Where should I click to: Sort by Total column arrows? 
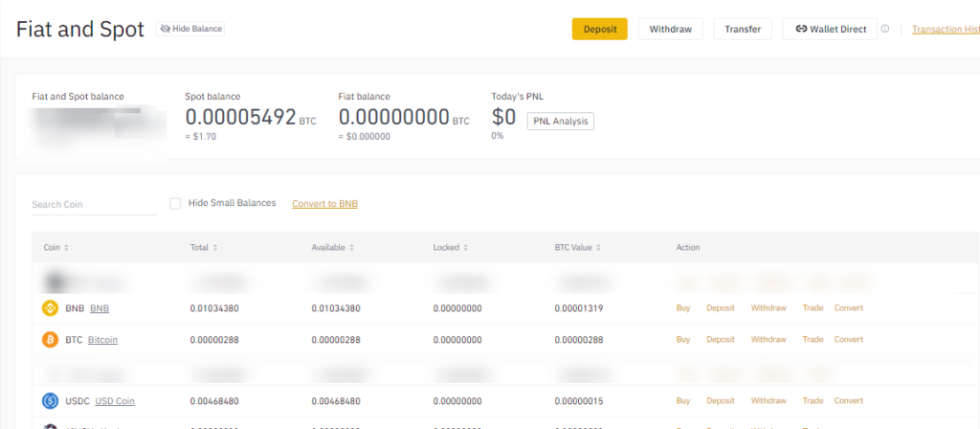point(215,248)
